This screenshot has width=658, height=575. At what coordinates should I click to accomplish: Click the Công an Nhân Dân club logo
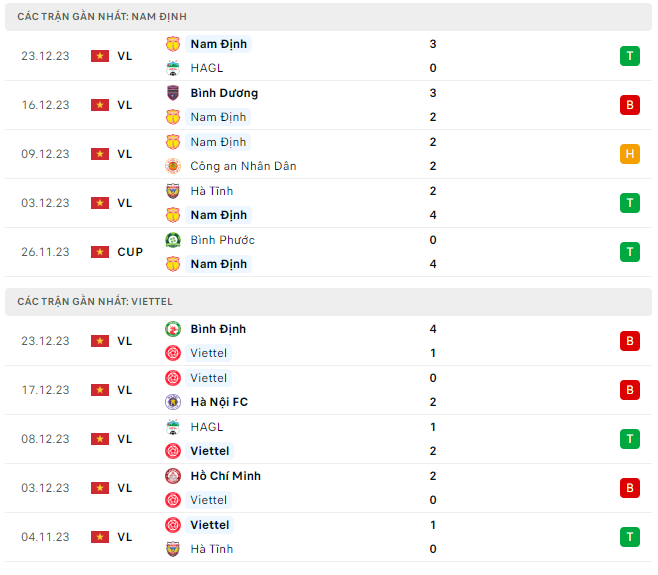coord(173,166)
